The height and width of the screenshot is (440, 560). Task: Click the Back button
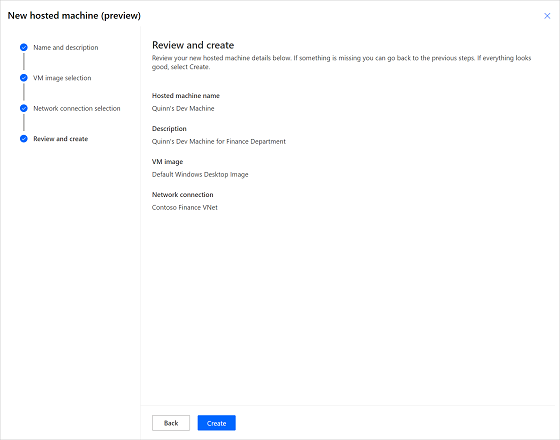[171, 423]
